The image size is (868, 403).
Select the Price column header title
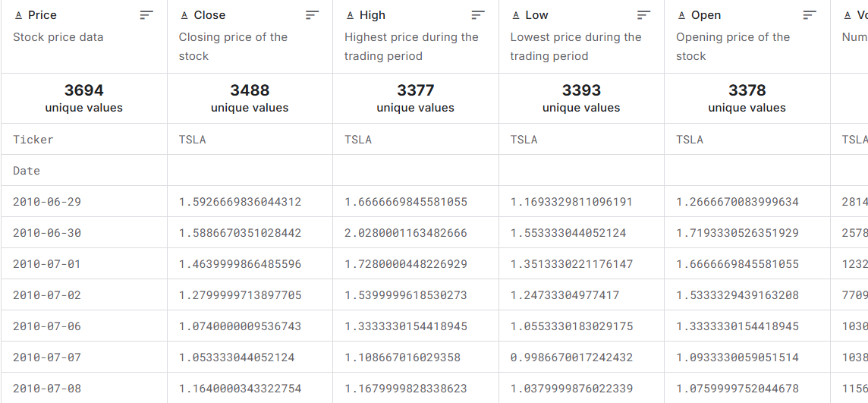(42, 15)
